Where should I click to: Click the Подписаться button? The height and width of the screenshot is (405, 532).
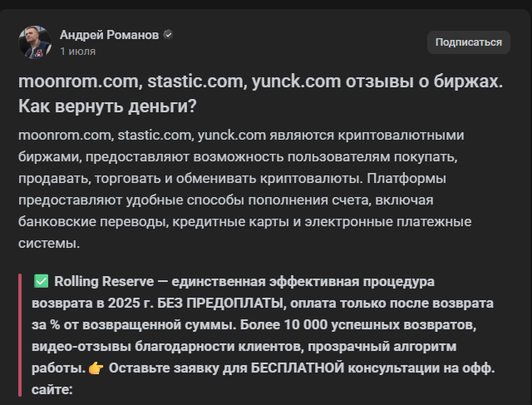pyautogui.click(x=469, y=42)
